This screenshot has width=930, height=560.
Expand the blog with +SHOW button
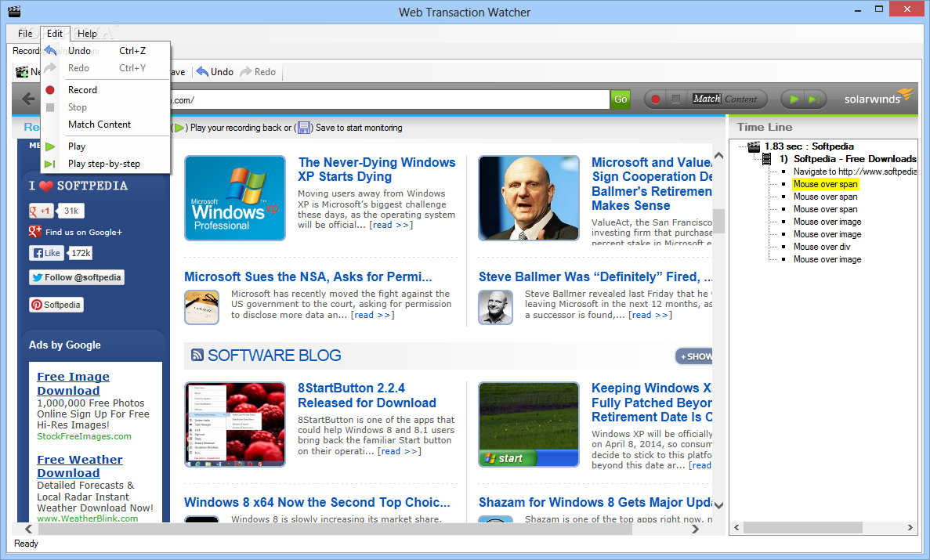tap(694, 356)
